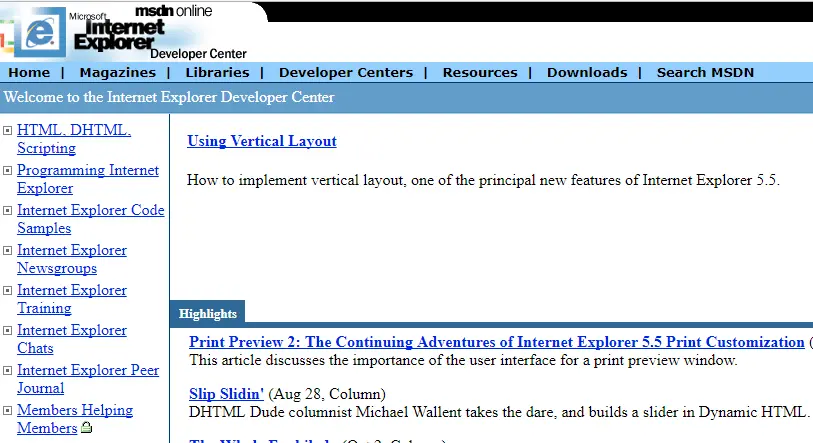Expand the HTML, DHTML, Scripting tree node

tap(8, 131)
